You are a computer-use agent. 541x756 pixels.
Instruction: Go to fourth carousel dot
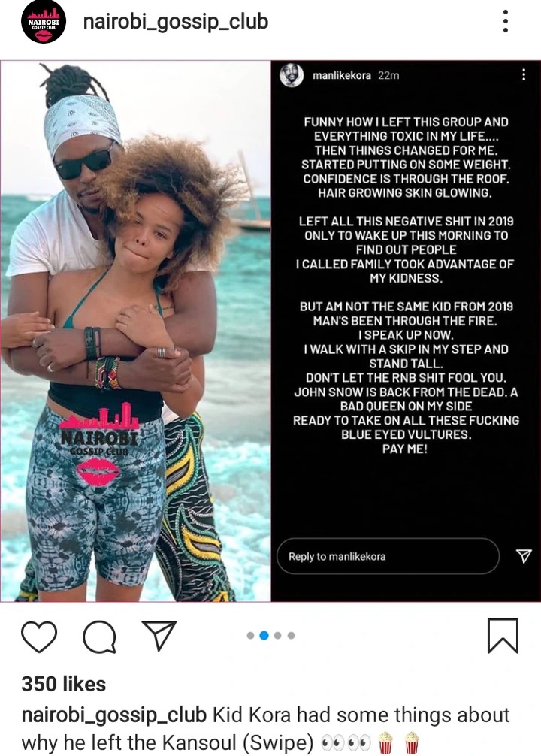coord(291,636)
